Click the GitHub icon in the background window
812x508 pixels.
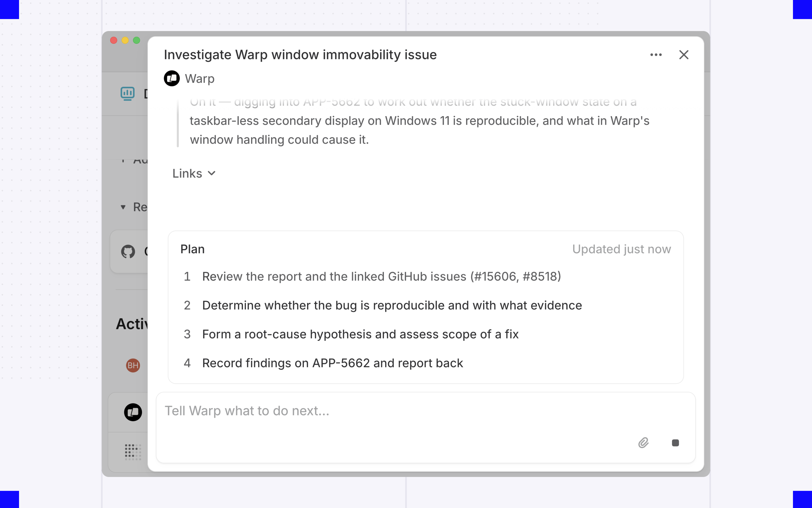[128, 251]
